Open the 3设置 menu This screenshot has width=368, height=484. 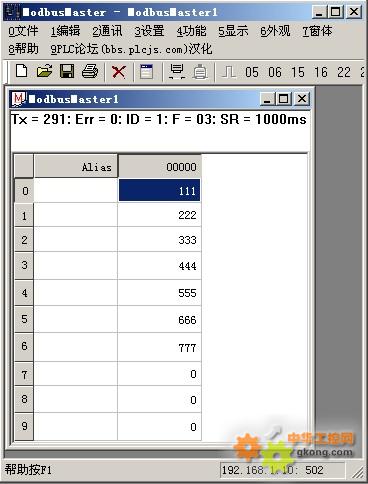click(149, 31)
